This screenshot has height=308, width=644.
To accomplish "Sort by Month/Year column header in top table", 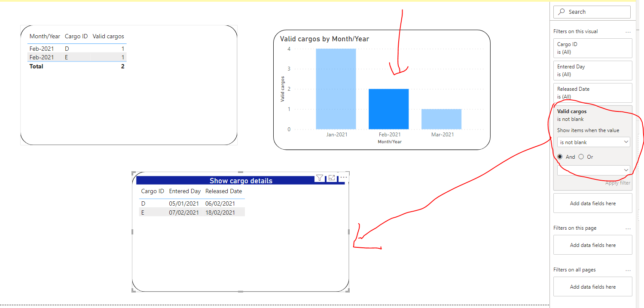I will coord(45,37).
